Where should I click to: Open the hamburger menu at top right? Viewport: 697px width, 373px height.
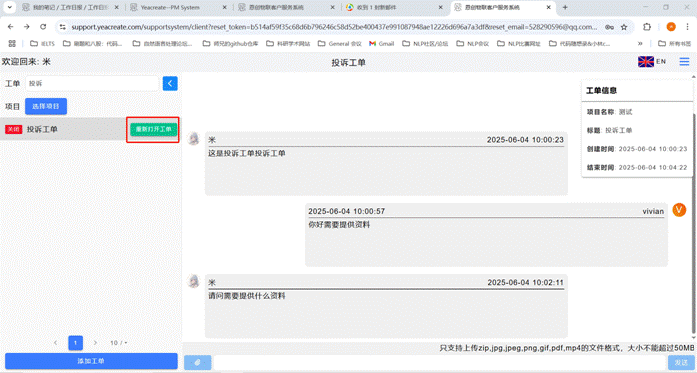pyautogui.click(x=684, y=62)
